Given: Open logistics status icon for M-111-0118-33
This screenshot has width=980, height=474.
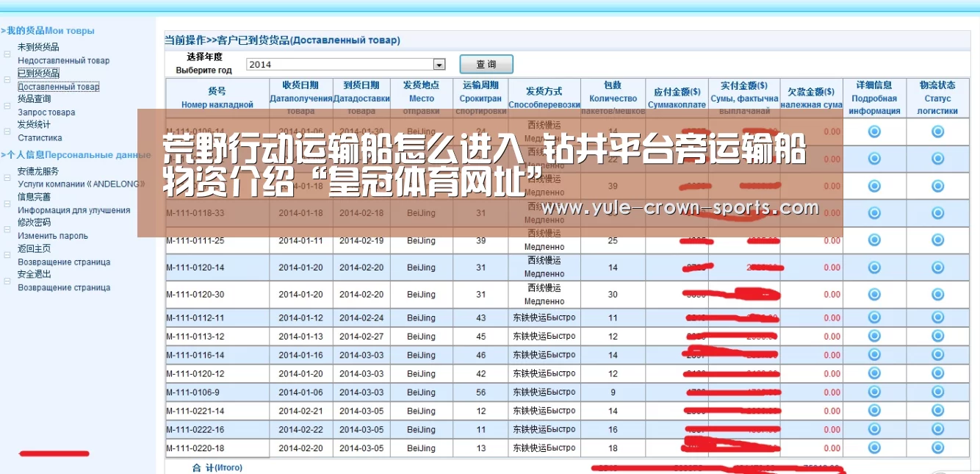Looking at the screenshot, I should click(x=937, y=213).
